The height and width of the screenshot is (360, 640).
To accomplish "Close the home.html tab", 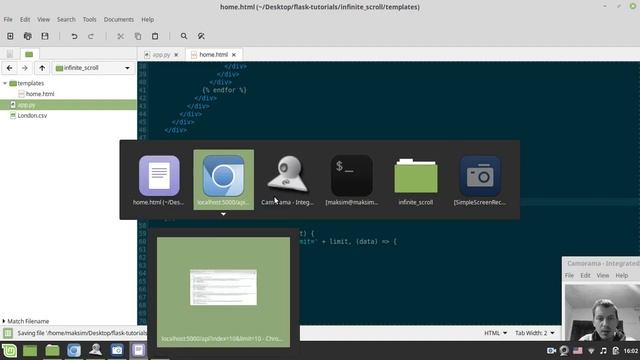I will click(x=233, y=55).
